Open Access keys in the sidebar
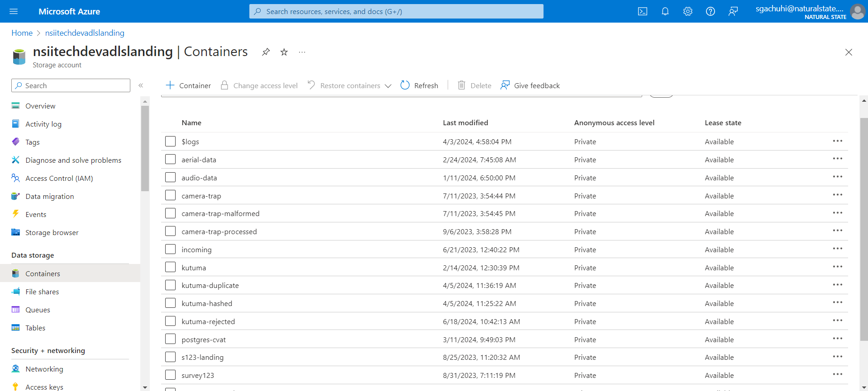The height and width of the screenshot is (391, 868). (x=44, y=387)
